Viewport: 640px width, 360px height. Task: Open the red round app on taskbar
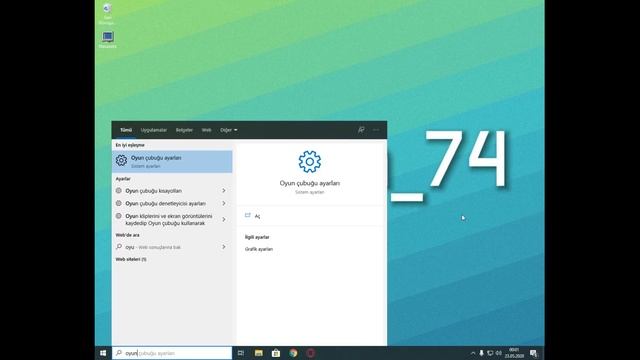(x=311, y=353)
